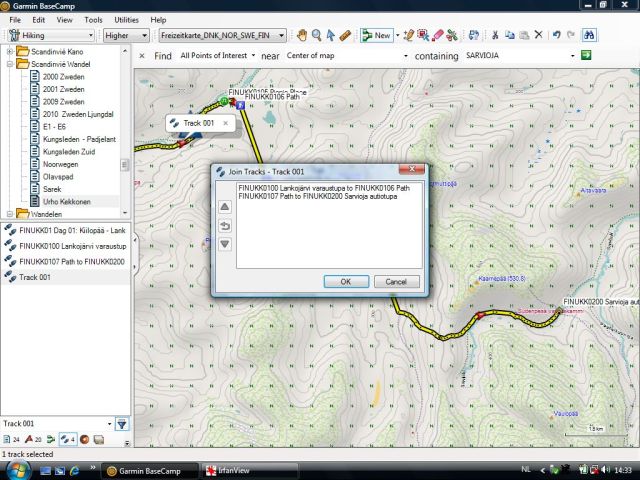
Task: Open the Utilities menu
Action: (x=127, y=19)
